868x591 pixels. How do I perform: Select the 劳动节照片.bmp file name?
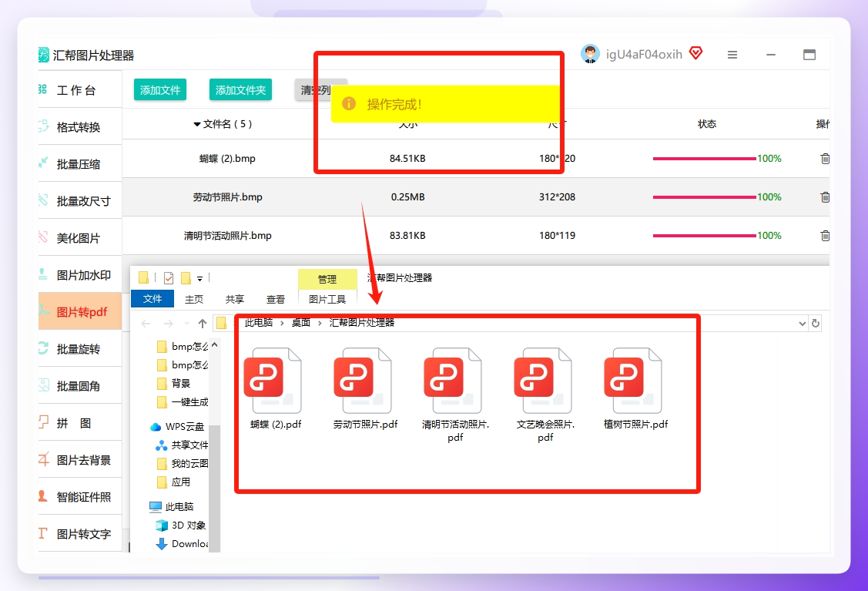pyautogui.click(x=227, y=197)
